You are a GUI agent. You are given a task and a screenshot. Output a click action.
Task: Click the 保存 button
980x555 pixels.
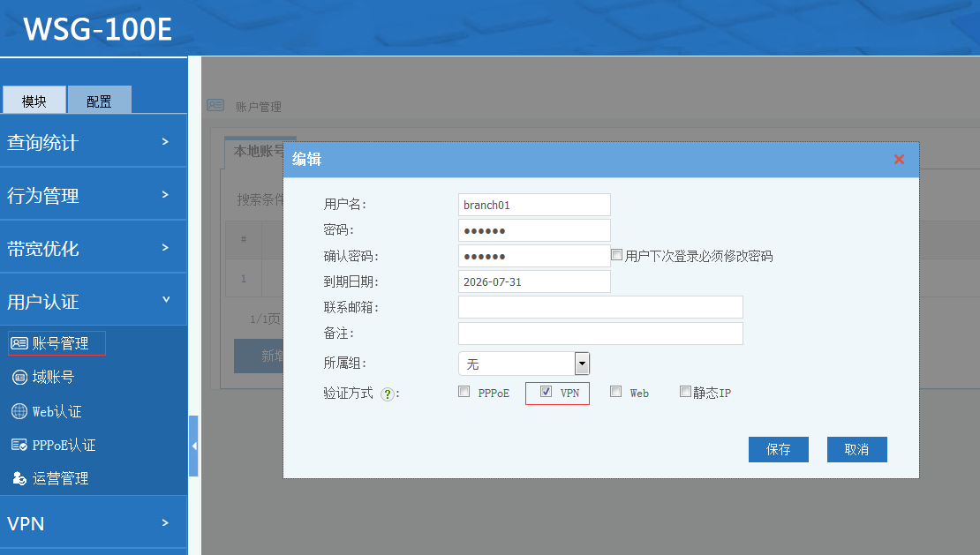click(778, 449)
